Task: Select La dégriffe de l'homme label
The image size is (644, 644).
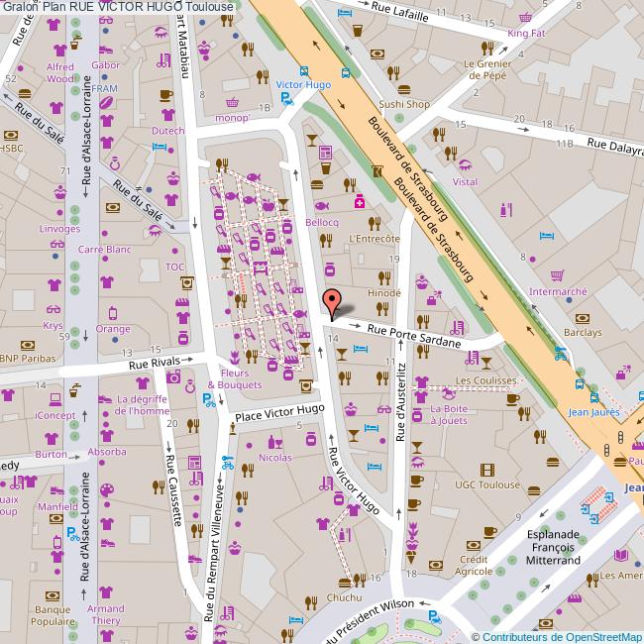Action: 142,405
